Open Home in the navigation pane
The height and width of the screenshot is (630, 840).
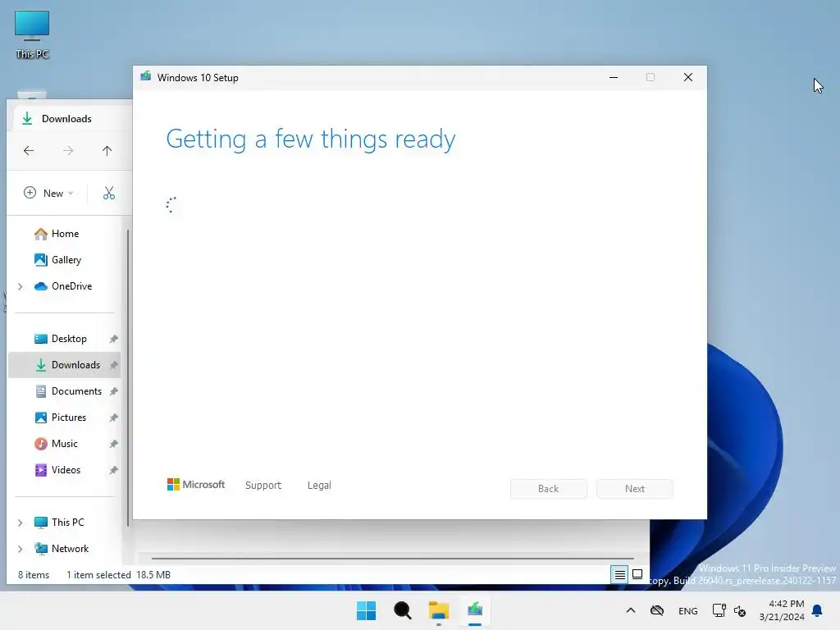(x=65, y=234)
